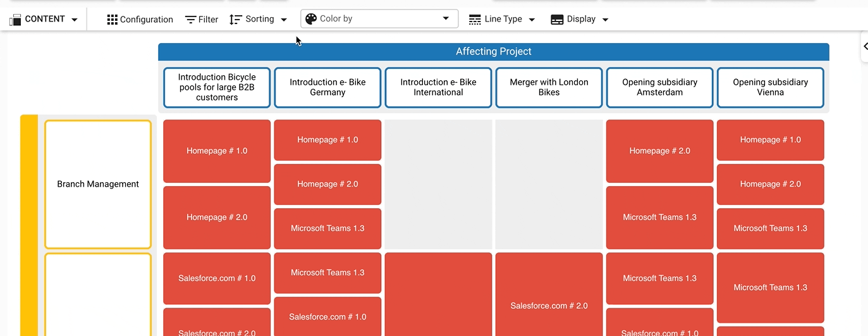This screenshot has height=336, width=868.
Task: Click the Branch Management row label
Action: (x=98, y=184)
